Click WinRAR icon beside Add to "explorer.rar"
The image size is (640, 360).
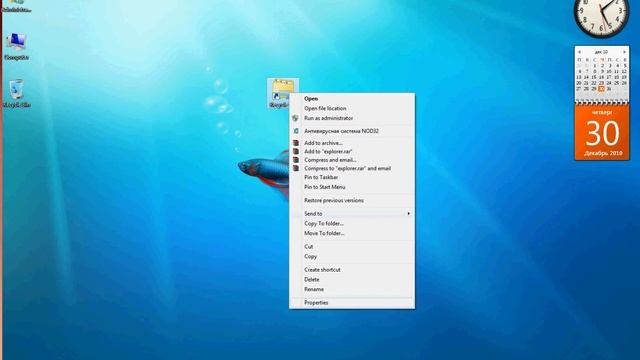pyautogui.click(x=296, y=151)
